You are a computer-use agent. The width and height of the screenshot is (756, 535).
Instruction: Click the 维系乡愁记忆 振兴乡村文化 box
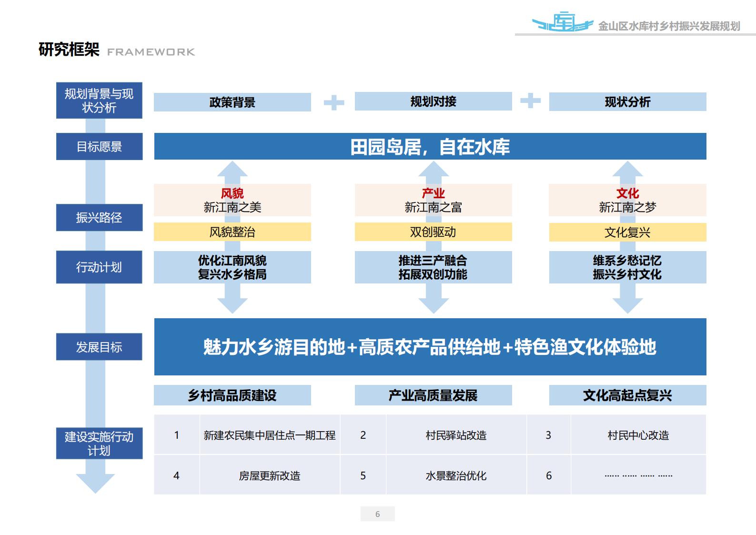627,267
